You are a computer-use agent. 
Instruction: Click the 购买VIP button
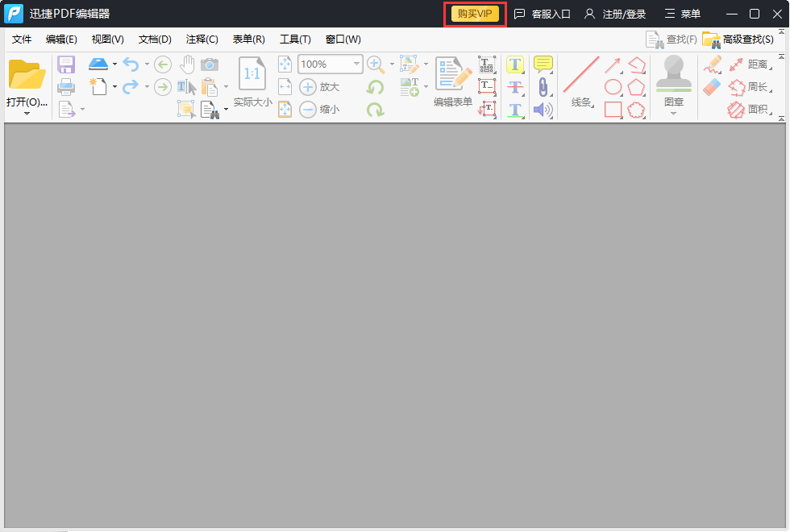coord(475,14)
